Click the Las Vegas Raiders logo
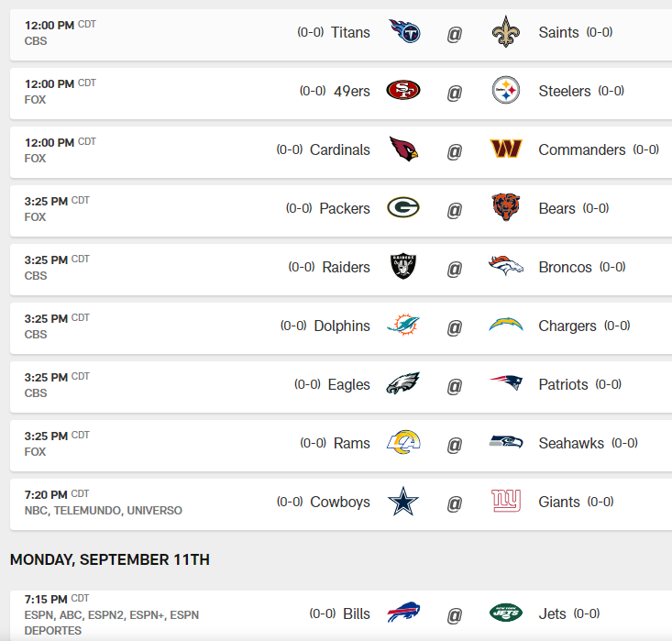The height and width of the screenshot is (641, 672). tap(403, 267)
